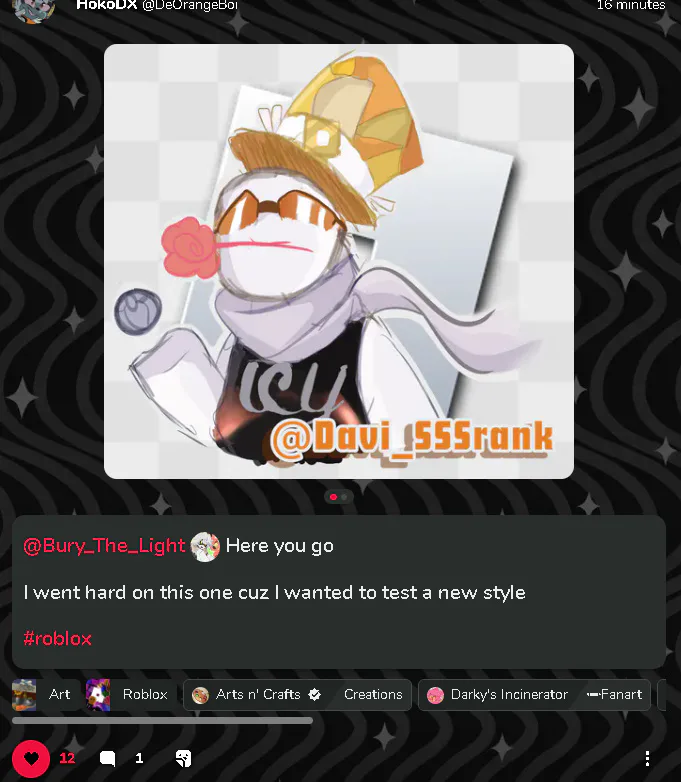Click Darky's Incinerator community icon
681x782 pixels.
coord(435,695)
